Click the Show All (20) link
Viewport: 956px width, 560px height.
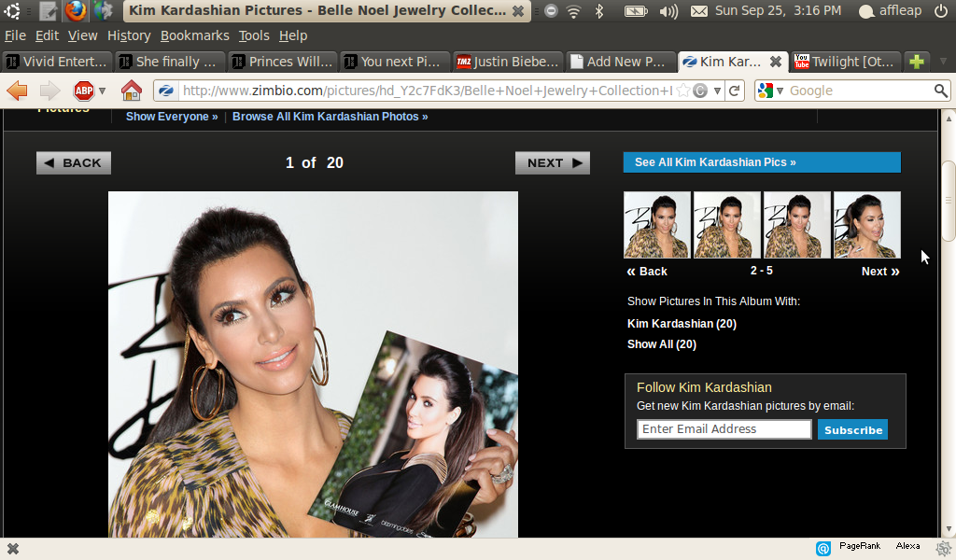(662, 344)
